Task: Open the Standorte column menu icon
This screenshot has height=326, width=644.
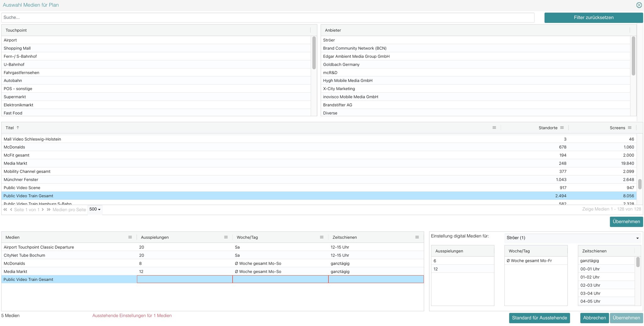Action: (562, 128)
